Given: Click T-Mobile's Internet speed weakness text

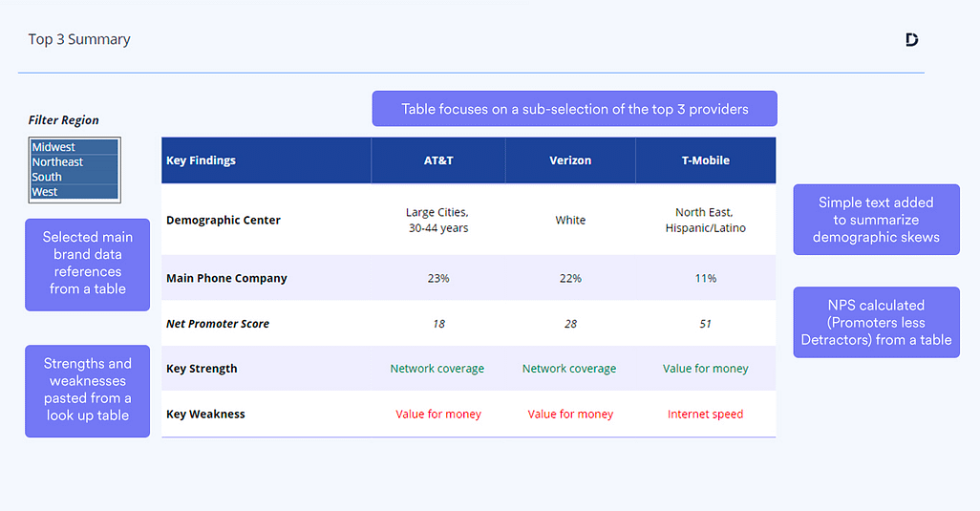Looking at the screenshot, I should 705,415.
